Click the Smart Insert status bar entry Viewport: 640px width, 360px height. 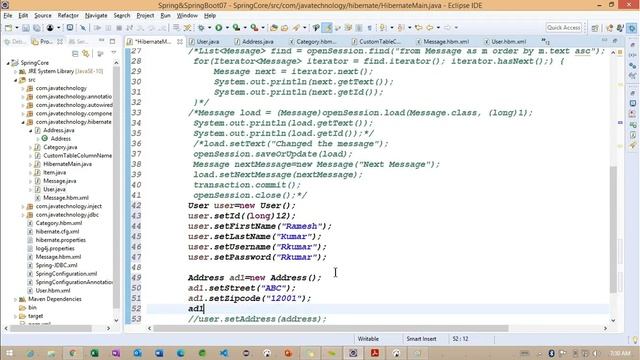click(421, 339)
